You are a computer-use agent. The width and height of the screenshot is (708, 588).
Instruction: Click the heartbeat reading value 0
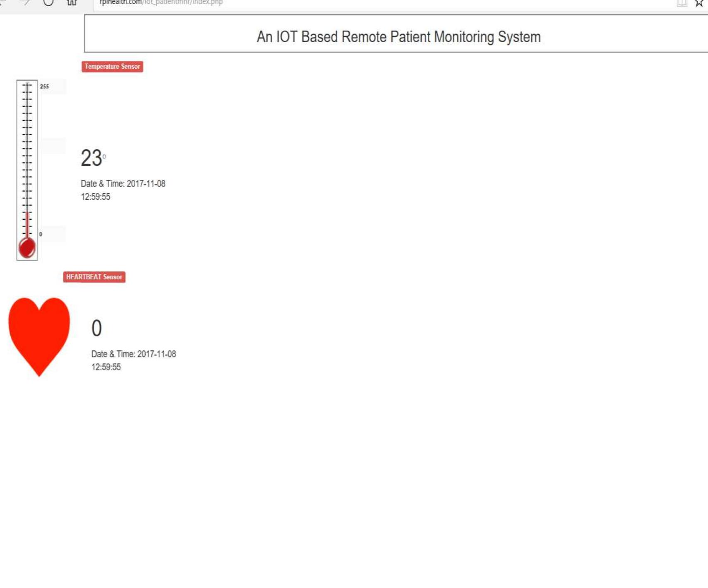96,328
